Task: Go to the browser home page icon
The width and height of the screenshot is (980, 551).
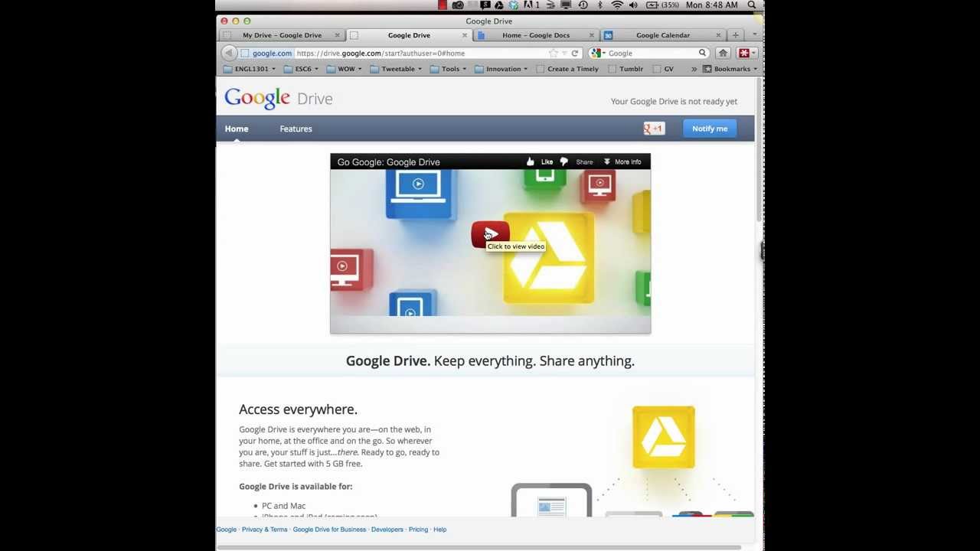Action: coord(723,53)
